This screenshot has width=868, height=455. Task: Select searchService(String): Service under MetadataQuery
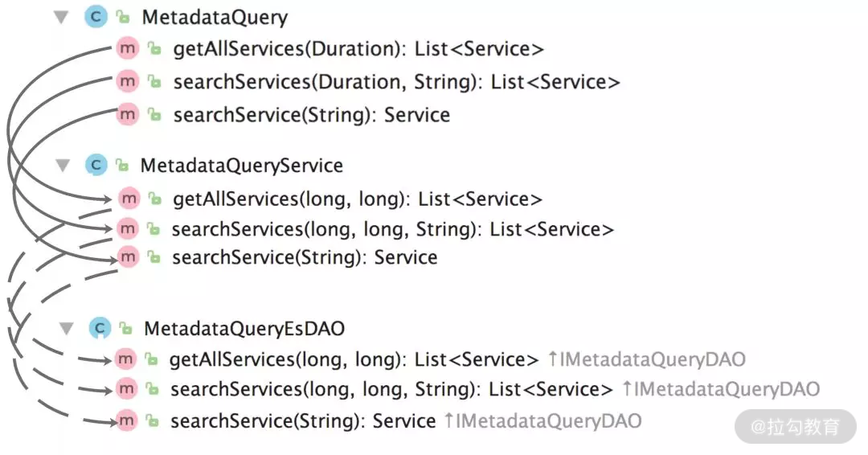311,115
